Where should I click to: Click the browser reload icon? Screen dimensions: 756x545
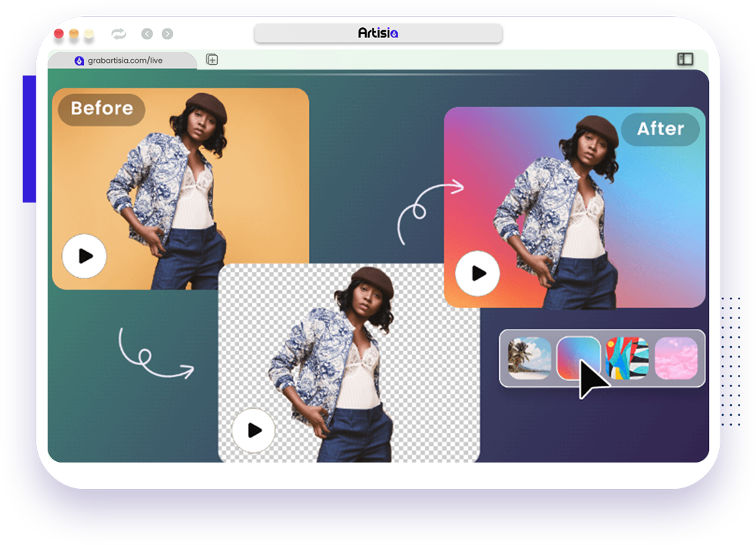pyautogui.click(x=119, y=34)
